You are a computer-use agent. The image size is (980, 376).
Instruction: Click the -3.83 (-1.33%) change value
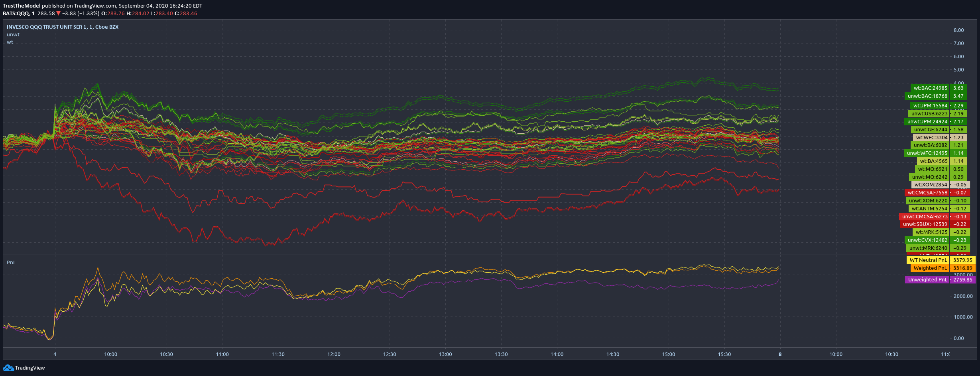pos(81,13)
